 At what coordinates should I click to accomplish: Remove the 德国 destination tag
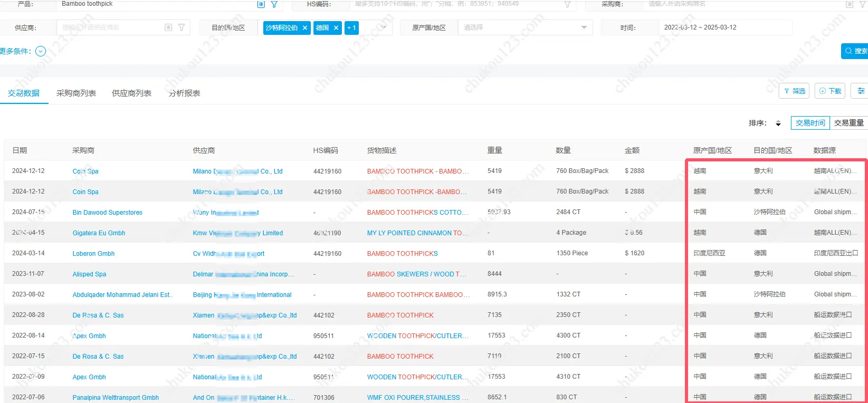336,28
